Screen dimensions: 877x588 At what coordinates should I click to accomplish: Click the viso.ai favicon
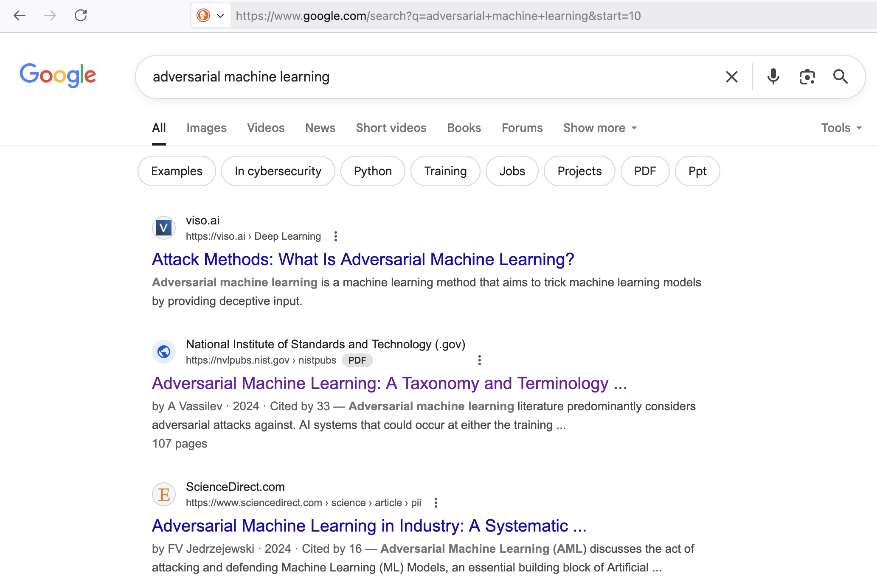[164, 228]
